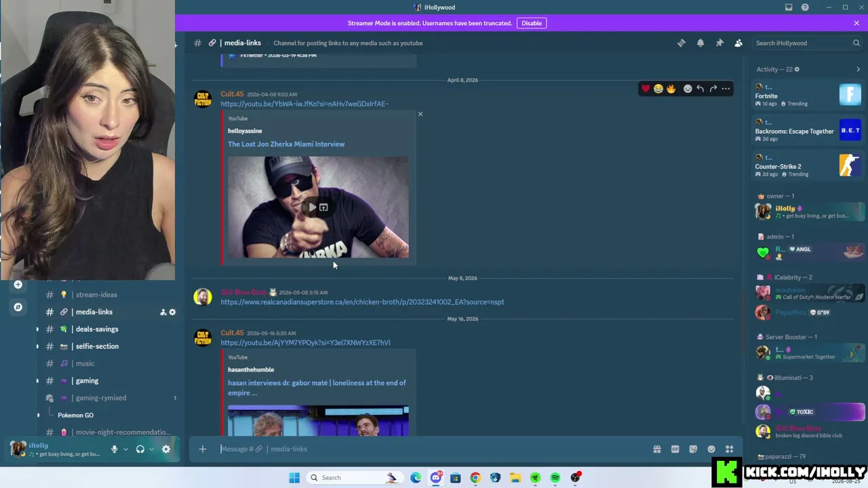Open the realcanadiansuperstore chicken broth link
868x488 pixels.
point(362,302)
